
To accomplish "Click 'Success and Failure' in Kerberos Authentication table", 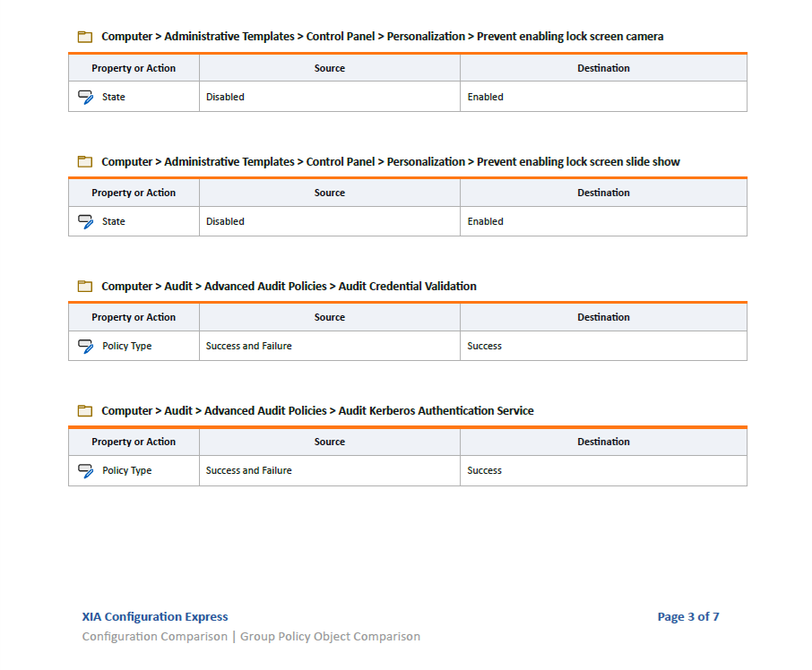I will (248, 470).
